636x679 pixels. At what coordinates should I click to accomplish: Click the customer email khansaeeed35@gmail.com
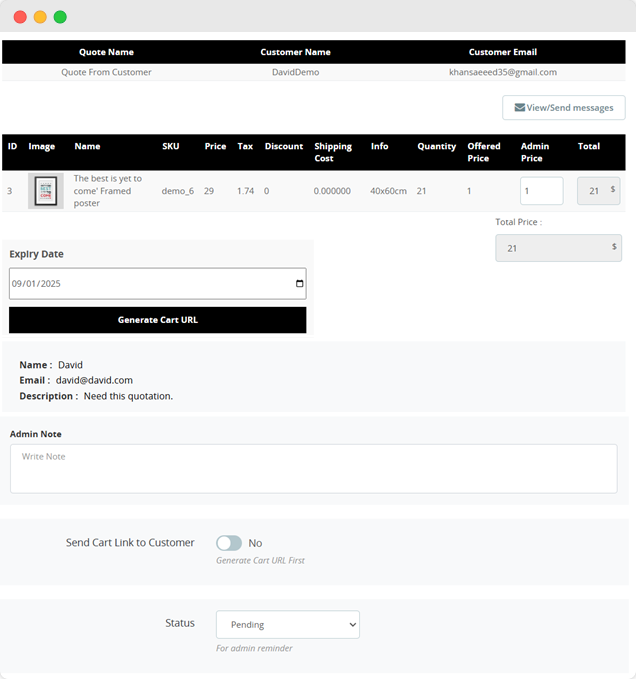[502, 72]
